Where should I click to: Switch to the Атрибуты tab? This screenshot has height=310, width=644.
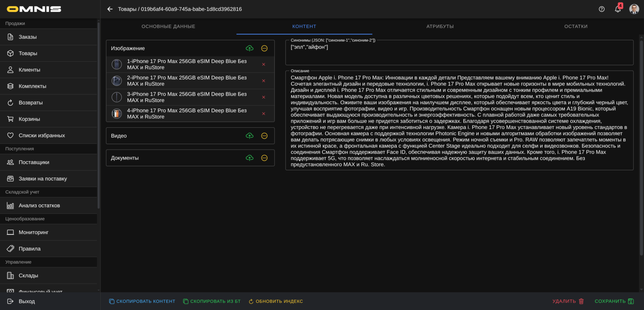pos(440,26)
